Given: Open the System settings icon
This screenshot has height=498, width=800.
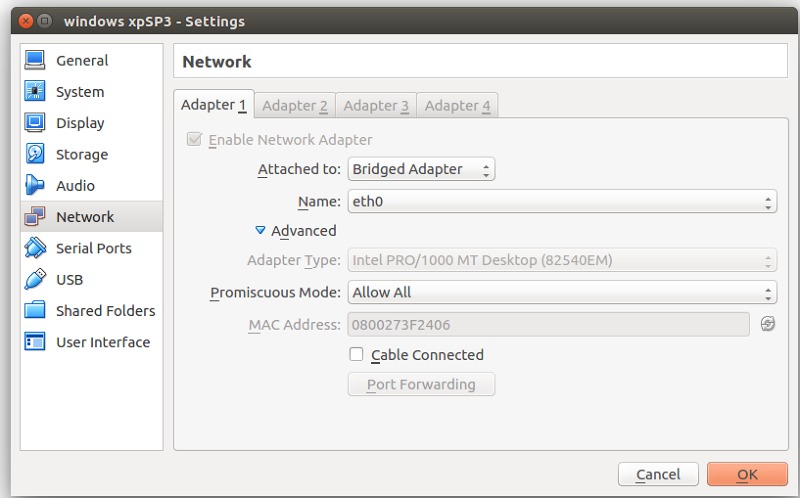Looking at the screenshot, I should [x=35, y=92].
